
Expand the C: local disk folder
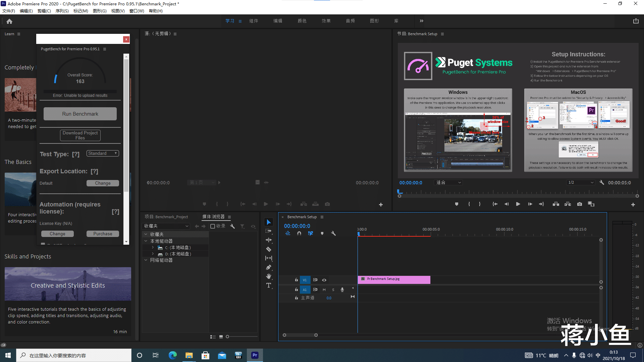click(x=153, y=248)
